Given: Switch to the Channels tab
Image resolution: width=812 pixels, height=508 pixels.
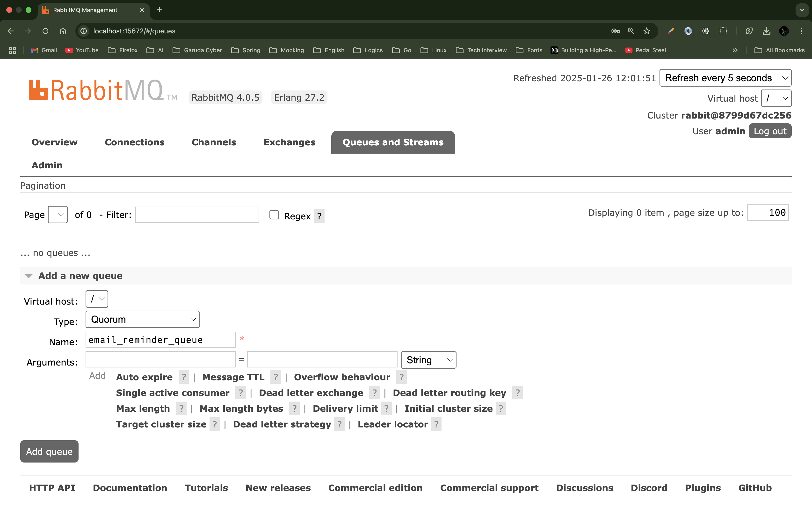Looking at the screenshot, I should [x=214, y=142].
